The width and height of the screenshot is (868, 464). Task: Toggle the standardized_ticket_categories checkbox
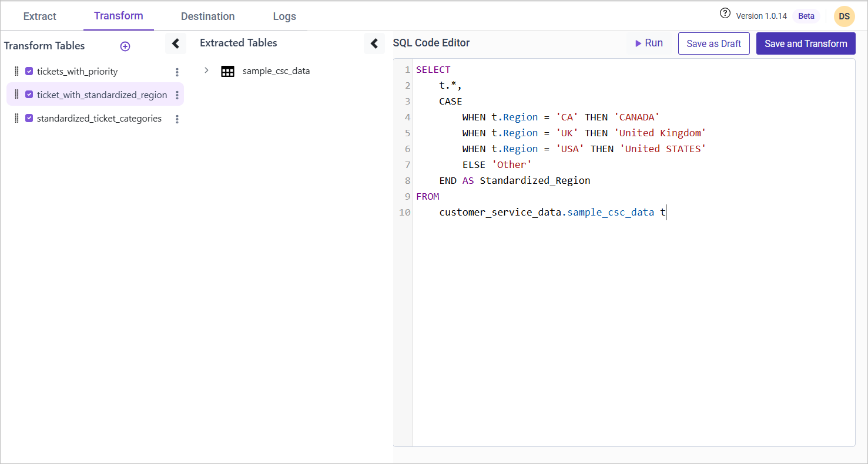(x=29, y=118)
